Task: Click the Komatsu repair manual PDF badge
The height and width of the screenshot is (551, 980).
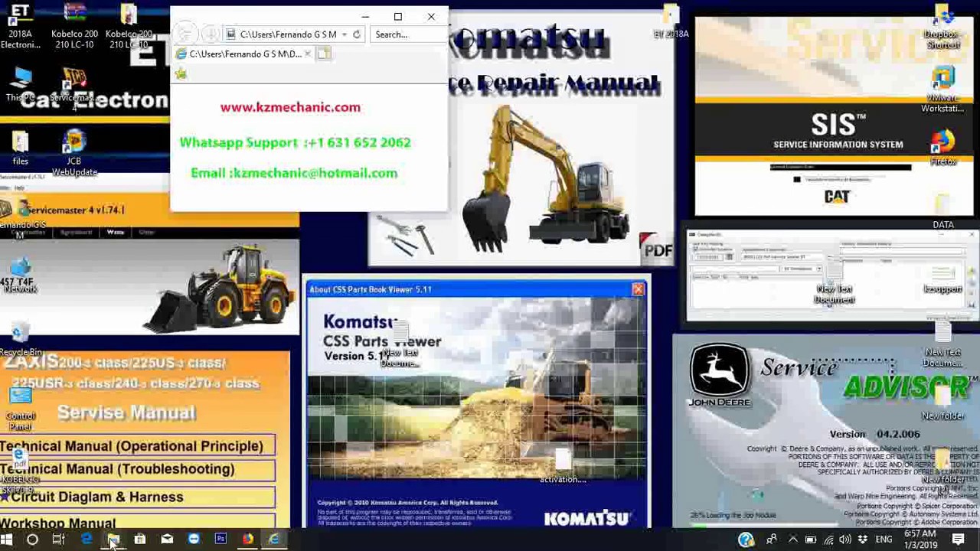Action: [657, 249]
